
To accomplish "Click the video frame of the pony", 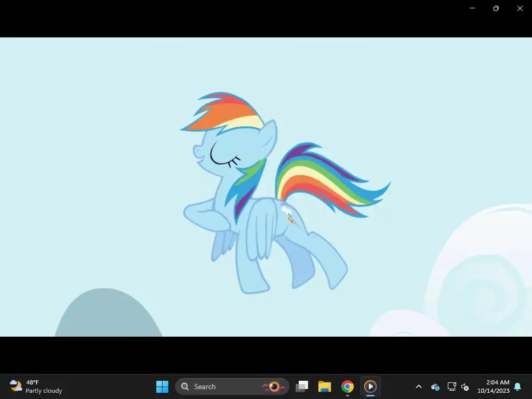I will (266, 187).
